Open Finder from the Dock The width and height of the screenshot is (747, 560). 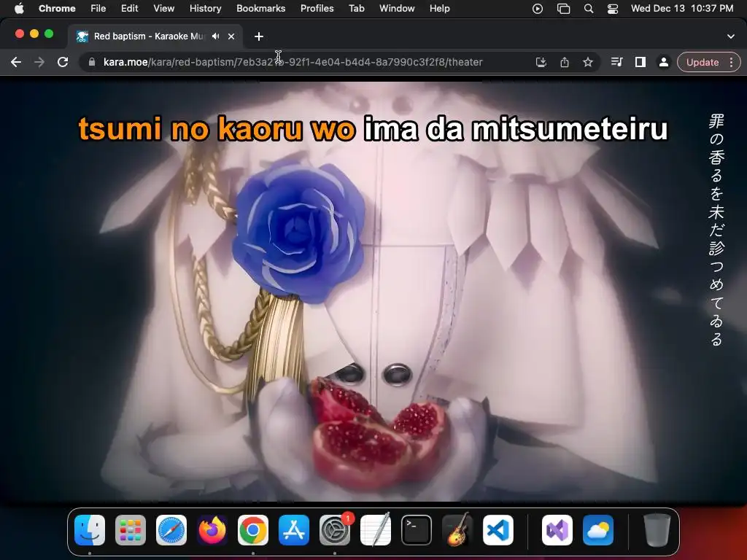coord(90,530)
